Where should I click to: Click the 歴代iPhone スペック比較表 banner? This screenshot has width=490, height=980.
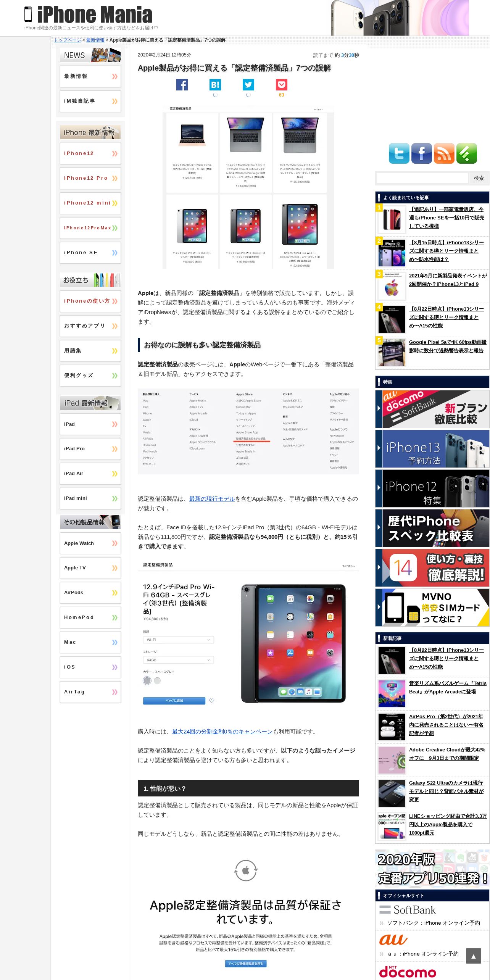(432, 528)
